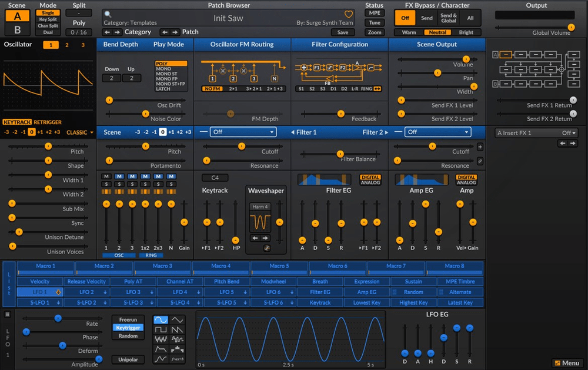Click the Save patch button

pyautogui.click(x=342, y=32)
